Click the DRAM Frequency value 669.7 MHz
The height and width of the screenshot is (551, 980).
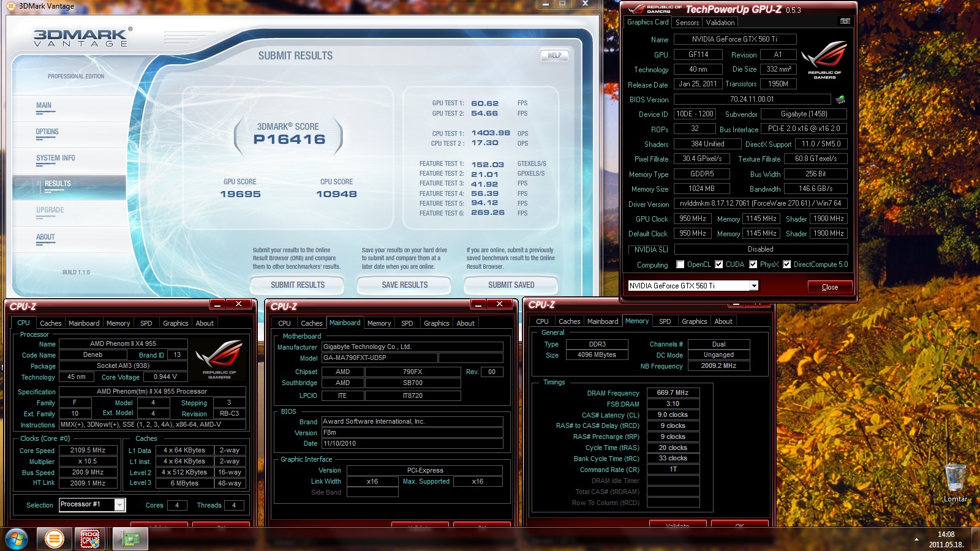tap(673, 393)
